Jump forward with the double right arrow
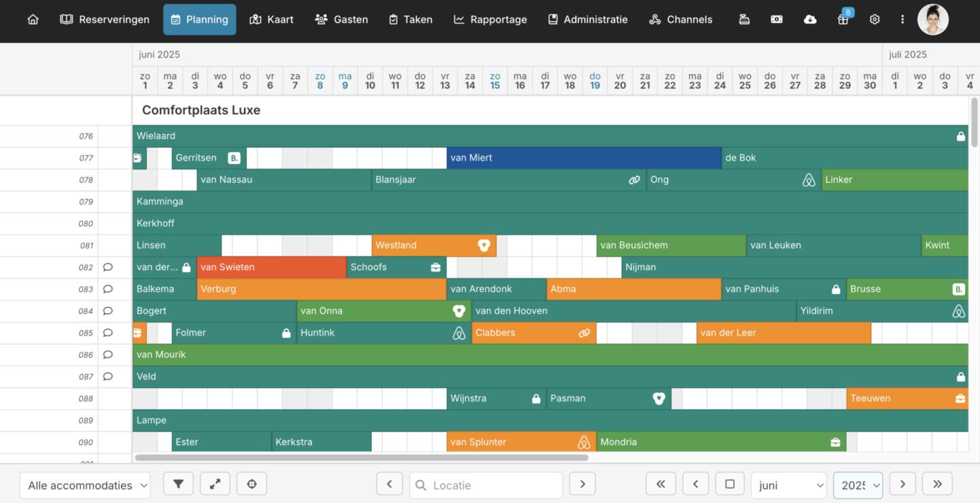Viewport: 980px width, 503px height. click(x=937, y=484)
